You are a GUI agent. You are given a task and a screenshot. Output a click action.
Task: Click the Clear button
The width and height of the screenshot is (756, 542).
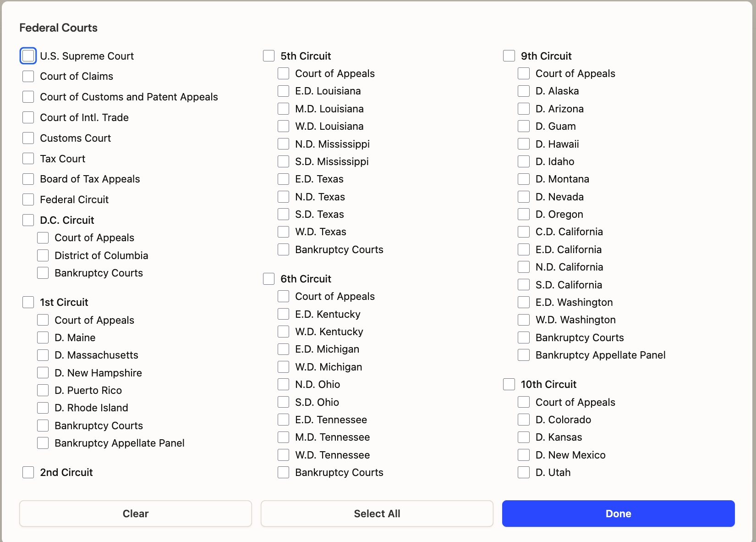tap(136, 514)
